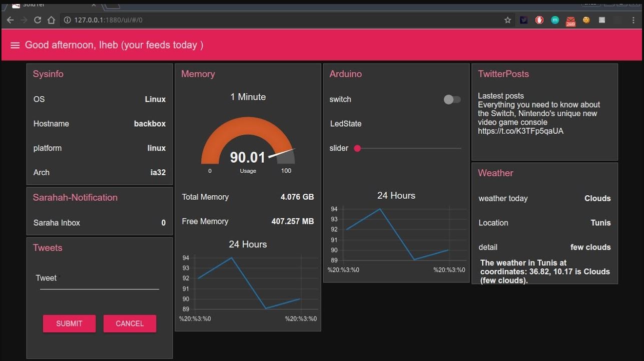The height and width of the screenshot is (361, 644).
Task: Click the Arduino slider handle
Action: pos(357,148)
